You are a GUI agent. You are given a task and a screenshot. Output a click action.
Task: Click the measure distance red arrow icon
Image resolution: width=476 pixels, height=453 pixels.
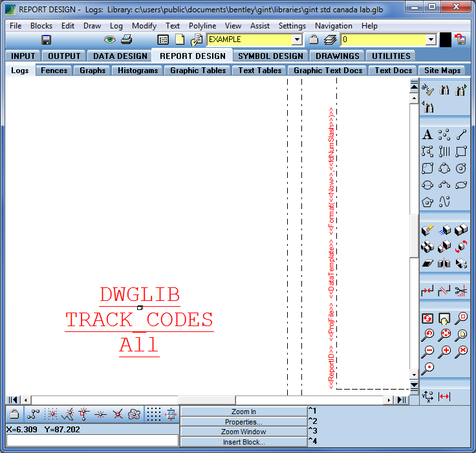pos(444,397)
